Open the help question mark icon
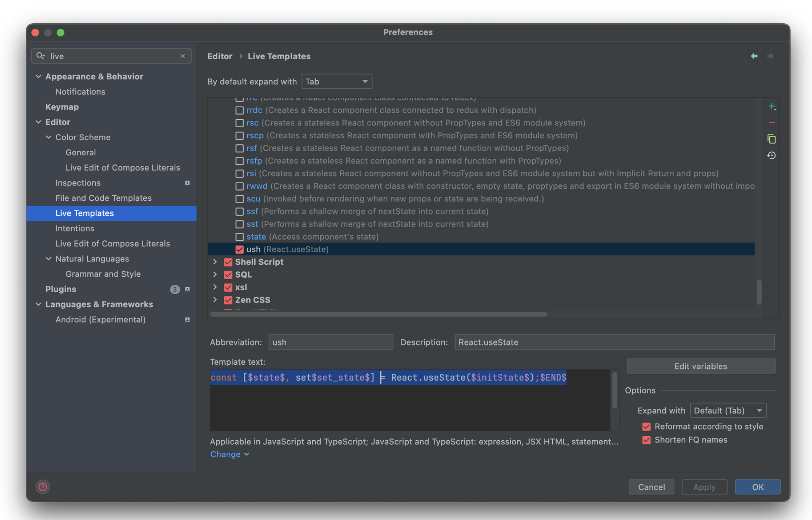The height and width of the screenshot is (520, 812). pyautogui.click(x=43, y=487)
